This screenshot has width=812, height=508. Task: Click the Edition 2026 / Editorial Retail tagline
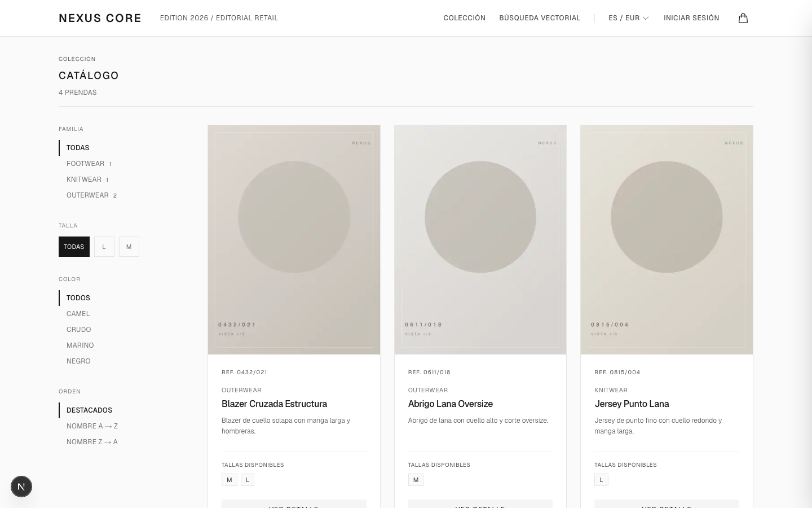219,18
